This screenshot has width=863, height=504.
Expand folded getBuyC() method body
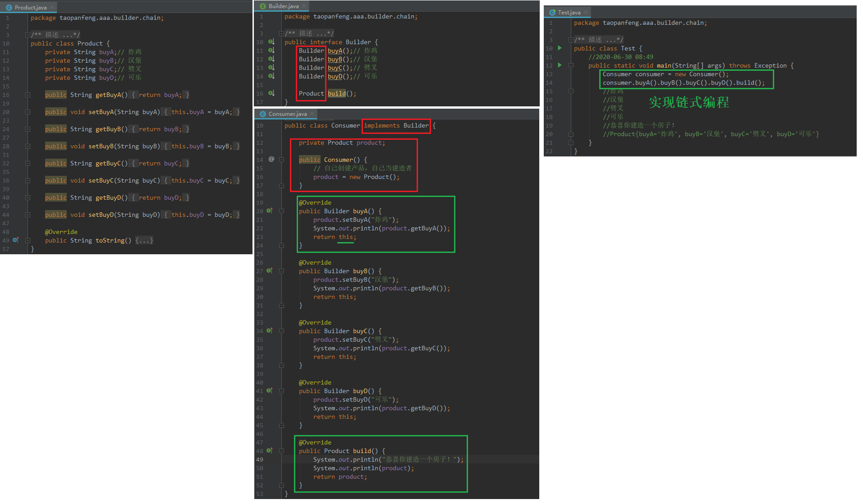click(x=28, y=163)
